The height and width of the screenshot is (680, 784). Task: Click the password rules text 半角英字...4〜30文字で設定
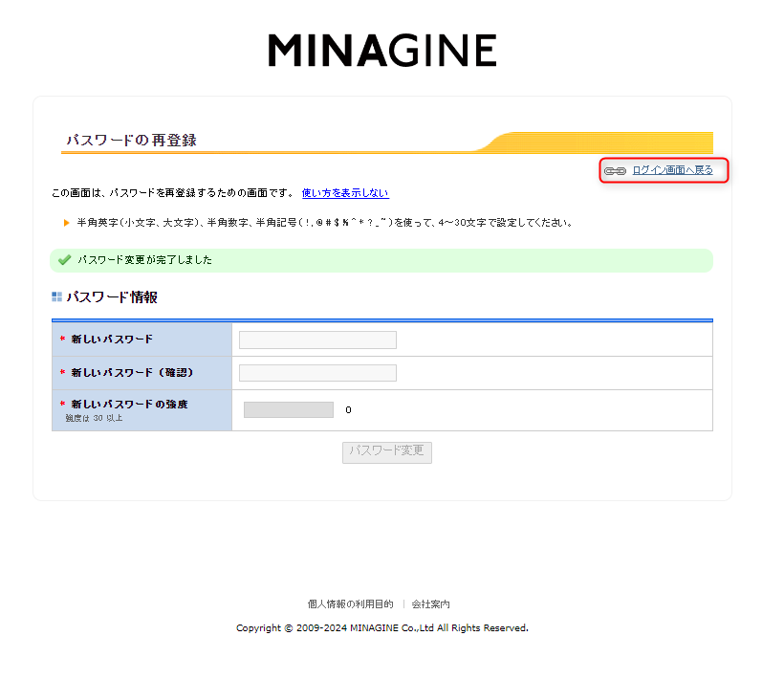point(325,223)
